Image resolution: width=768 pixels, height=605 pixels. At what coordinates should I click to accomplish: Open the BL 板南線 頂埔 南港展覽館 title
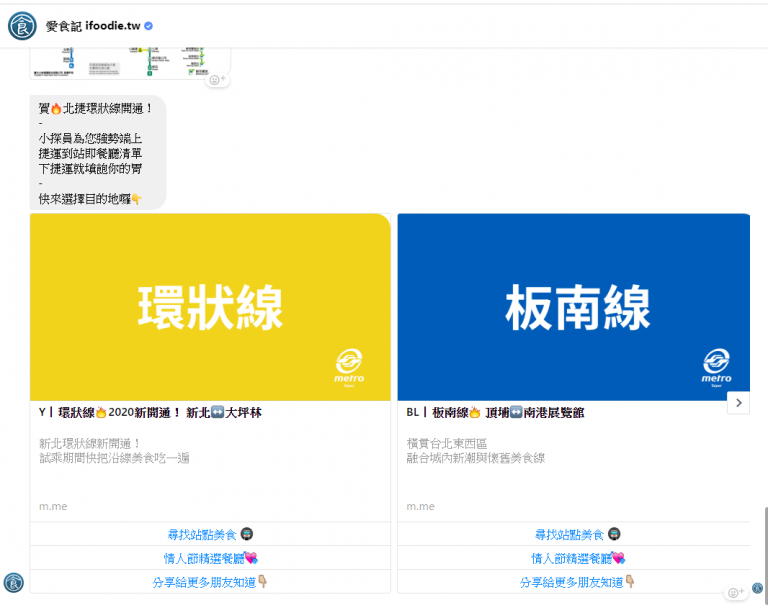point(495,412)
